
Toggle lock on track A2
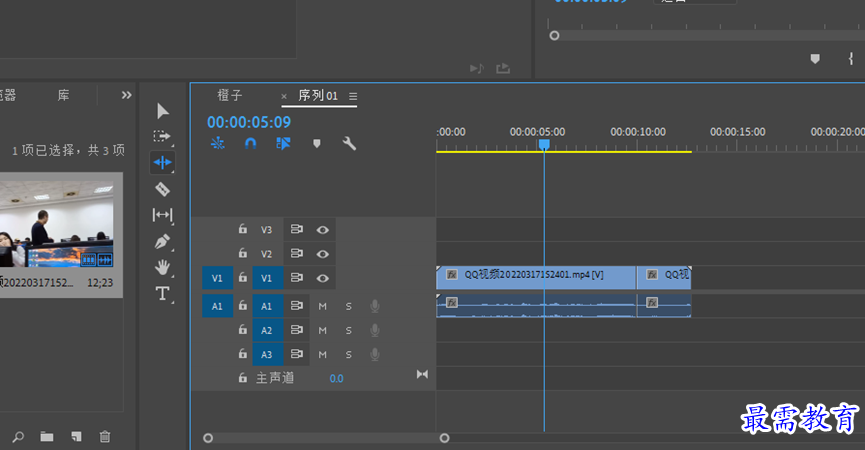click(243, 329)
